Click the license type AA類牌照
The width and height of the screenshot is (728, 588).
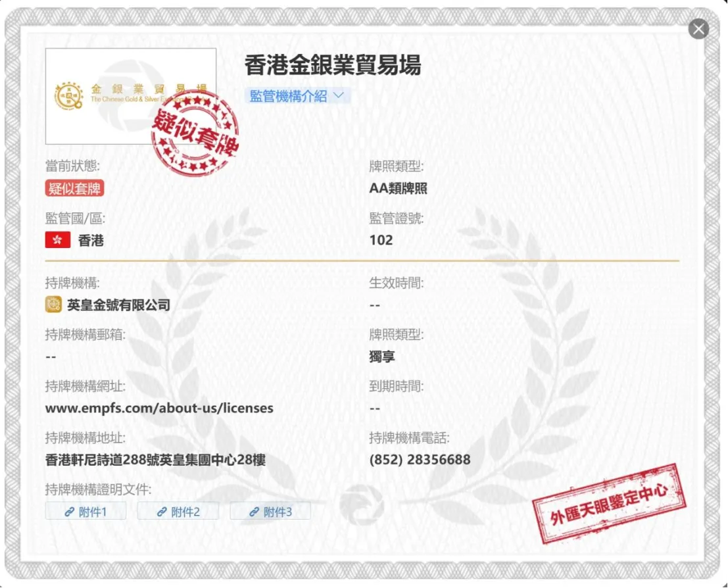click(x=398, y=188)
